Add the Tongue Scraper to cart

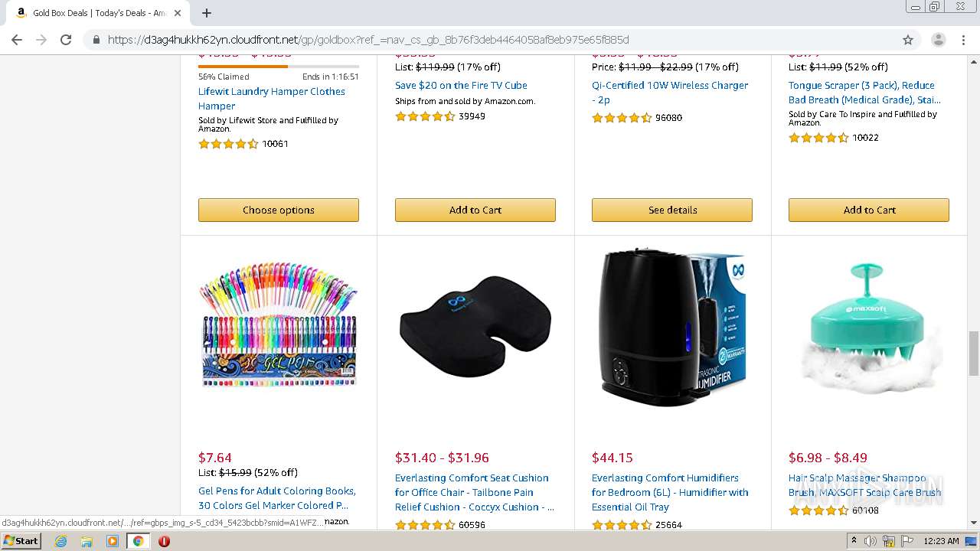[x=869, y=210]
